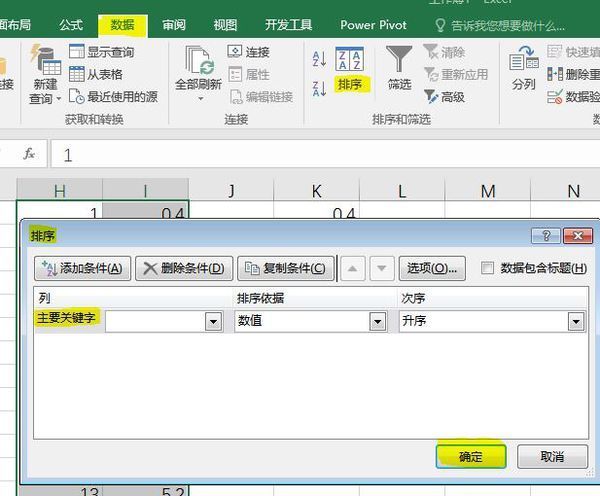Click 删除条件(D) button
Viewport: 600px width, 496px height.
(x=184, y=269)
